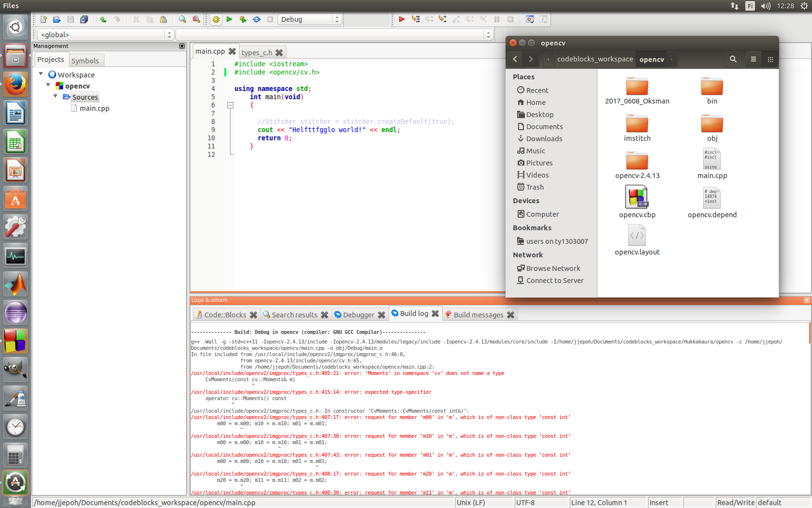Switch to the Symbols tab
This screenshot has width=812, height=508.
[x=85, y=60]
